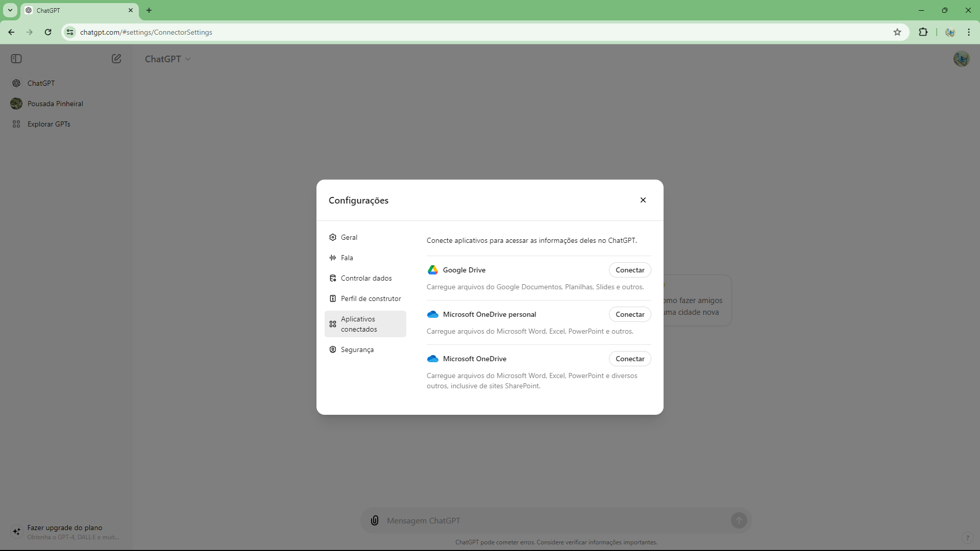The width and height of the screenshot is (980, 551).
Task: Click the Segurança shield icon
Action: tap(333, 349)
